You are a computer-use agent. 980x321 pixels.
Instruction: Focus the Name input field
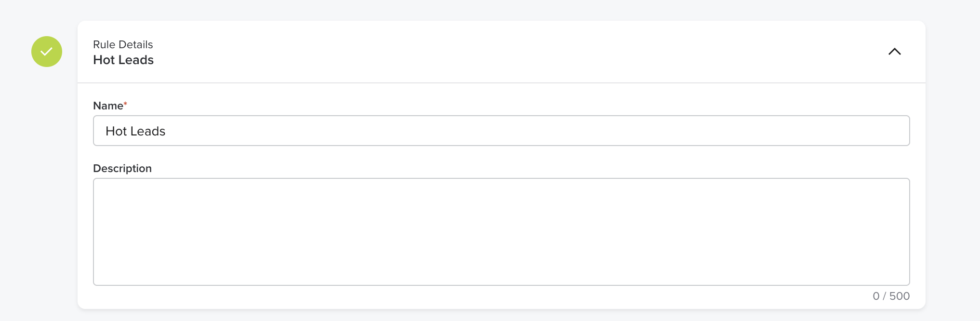(x=501, y=131)
